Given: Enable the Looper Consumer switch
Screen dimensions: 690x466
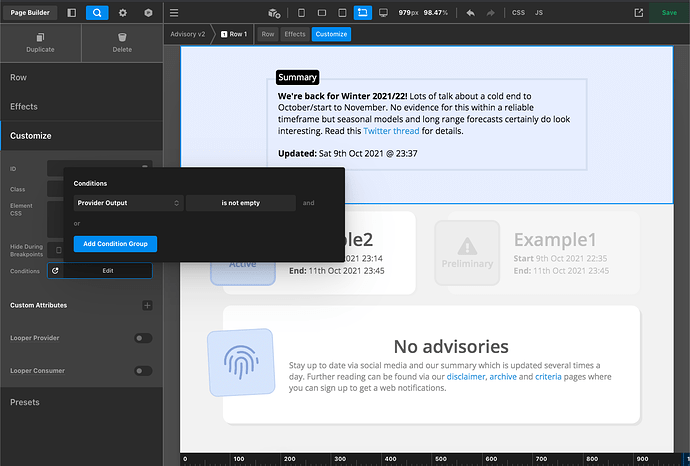Looking at the screenshot, I should tap(143, 370).
